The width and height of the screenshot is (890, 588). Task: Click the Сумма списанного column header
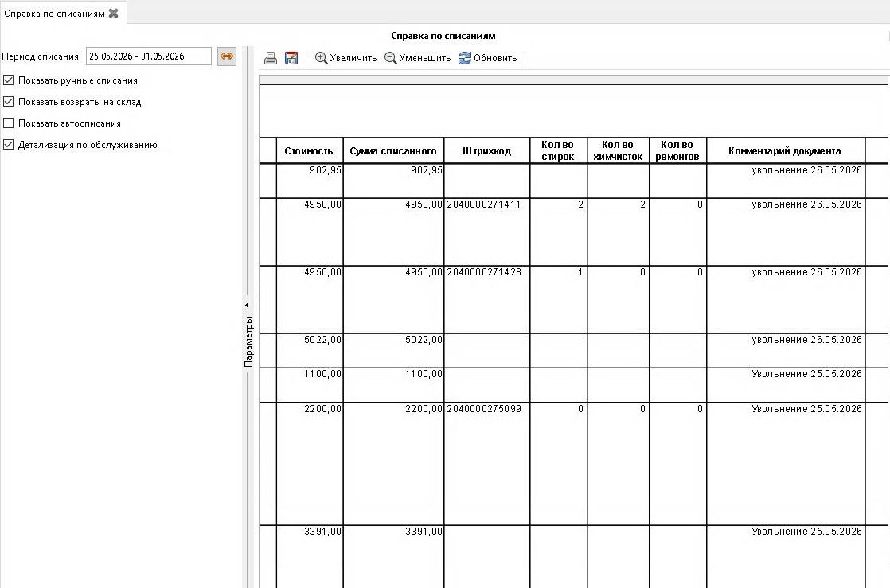393,151
